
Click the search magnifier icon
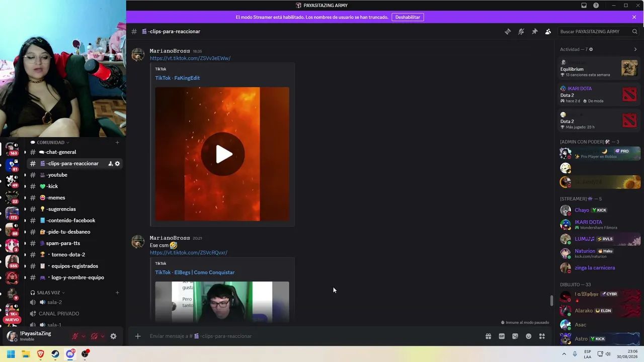click(x=634, y=31)
